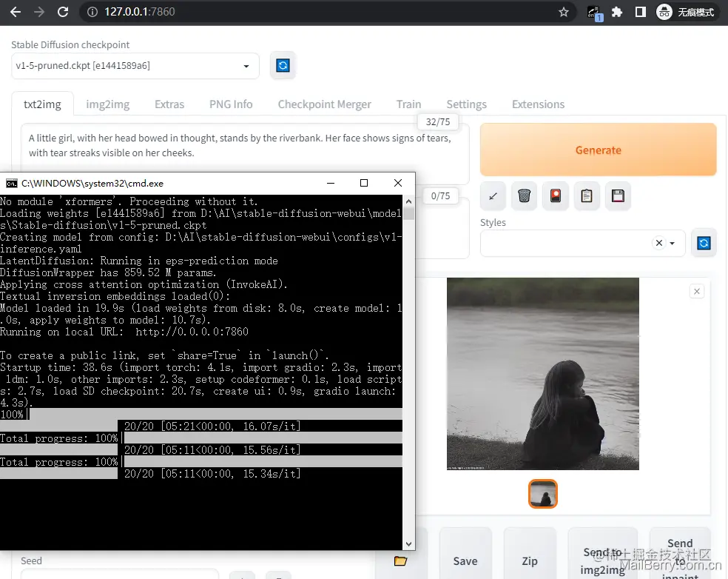
Task: Click cmd.exe window title icon
Action: pos(12,184)
